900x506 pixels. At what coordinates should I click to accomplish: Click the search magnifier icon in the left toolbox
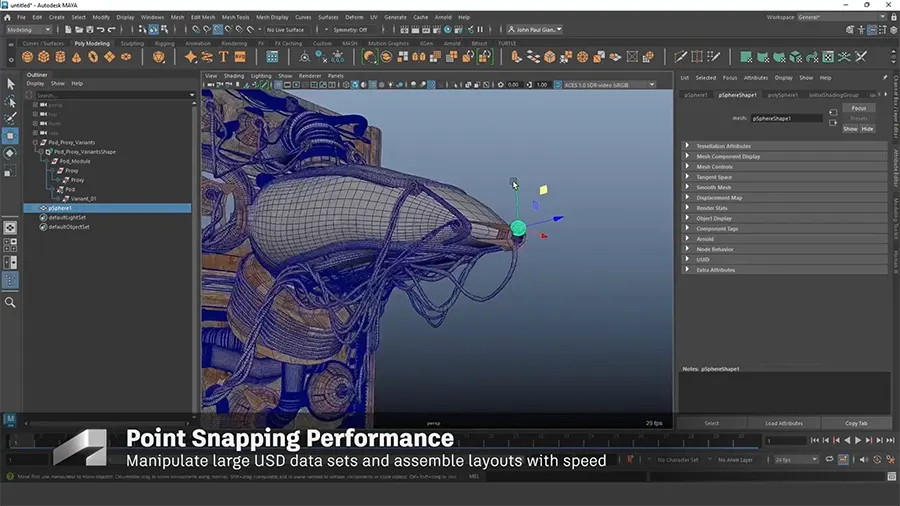click(x=10, y=302)
